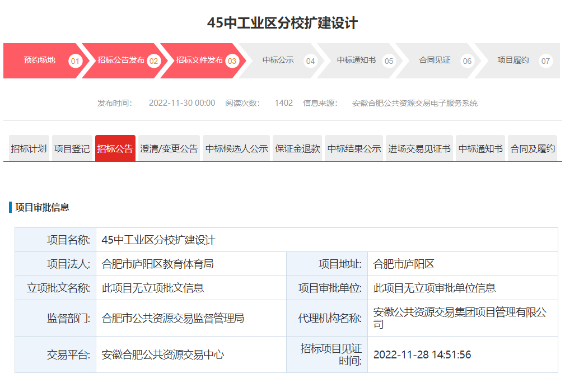Click witness time 2022-11-28 14:51:56
This screenshot has height=392, width=565.
(463, 354)
